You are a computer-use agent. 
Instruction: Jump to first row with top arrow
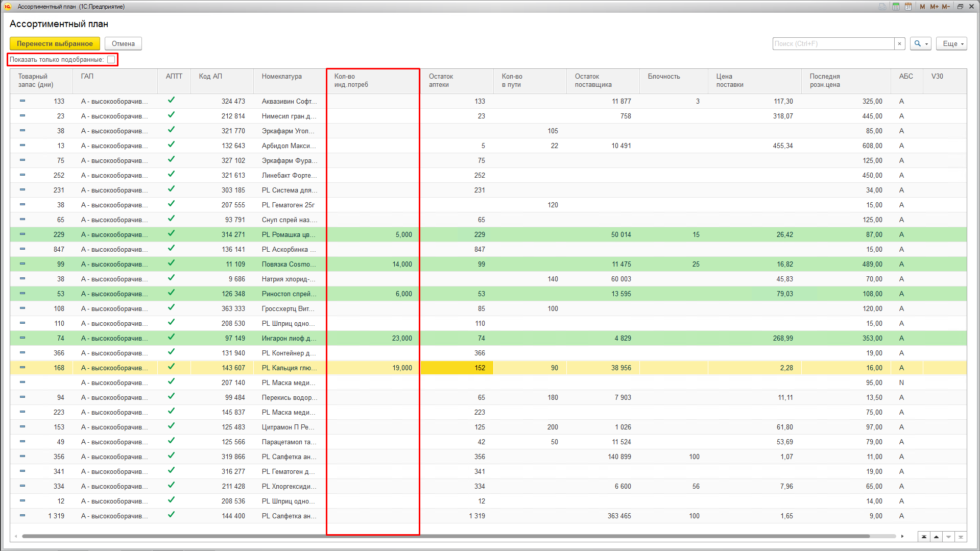(x=924, y=537)
